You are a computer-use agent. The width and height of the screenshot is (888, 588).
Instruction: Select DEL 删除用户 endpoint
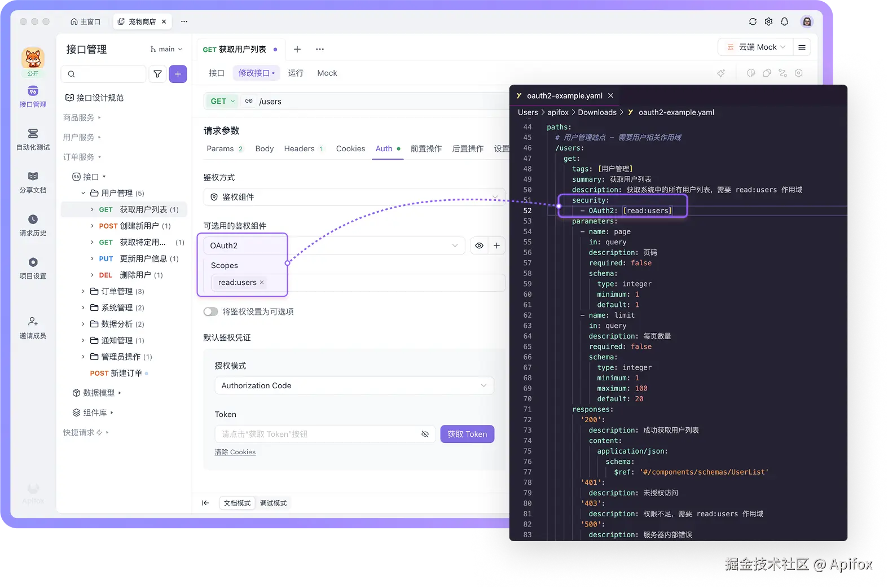(131, 275)
